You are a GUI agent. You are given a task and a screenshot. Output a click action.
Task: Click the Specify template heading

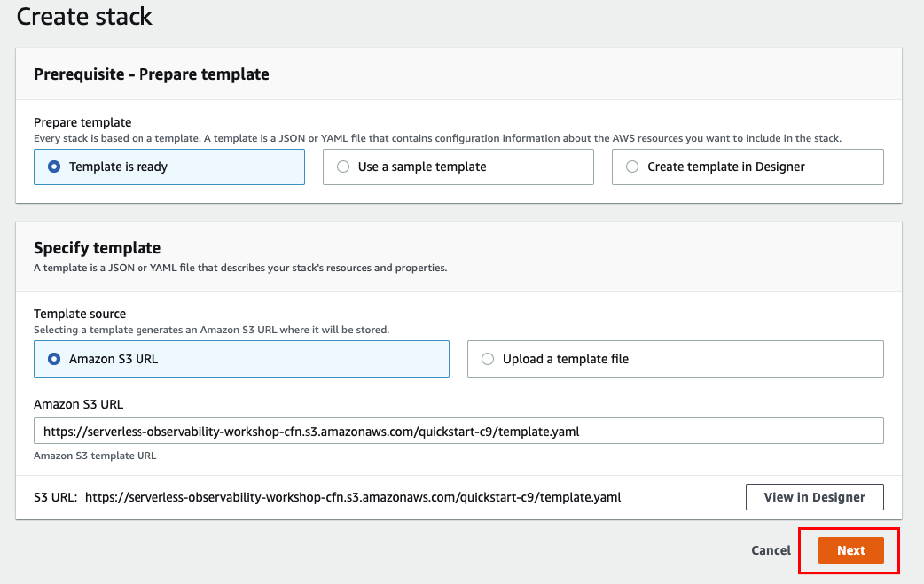98,248
